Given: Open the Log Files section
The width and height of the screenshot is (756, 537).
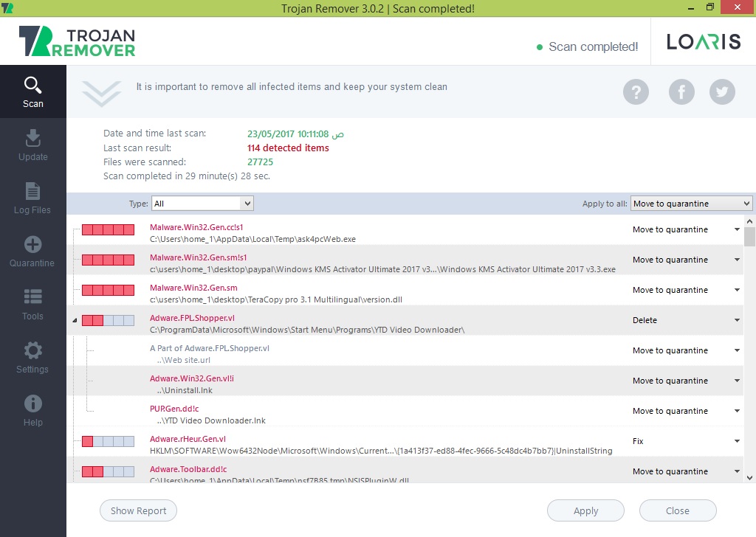Looking at the screenshot, I should [x=32, y=198].
